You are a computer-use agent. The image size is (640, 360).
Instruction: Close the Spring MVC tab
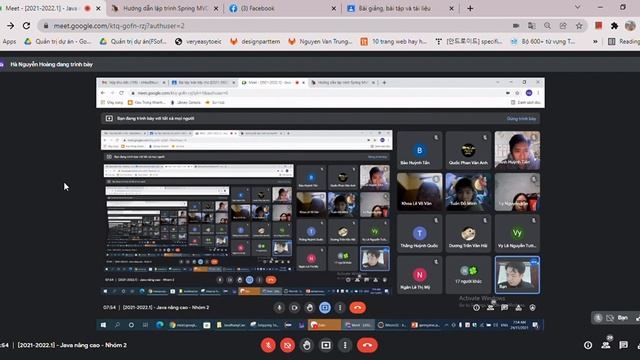pos(216,8)
